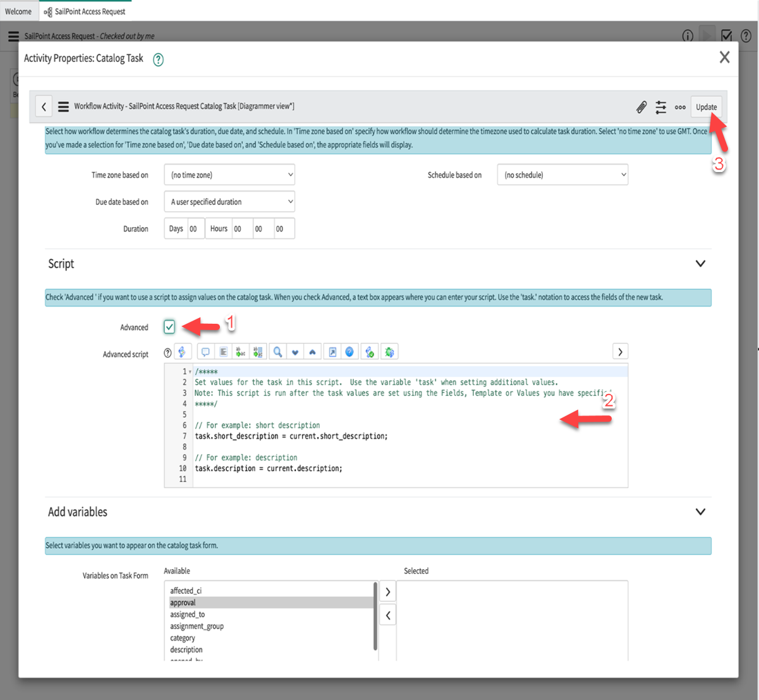
Task: Select description in Available list
Action: (x=186, y=649)
